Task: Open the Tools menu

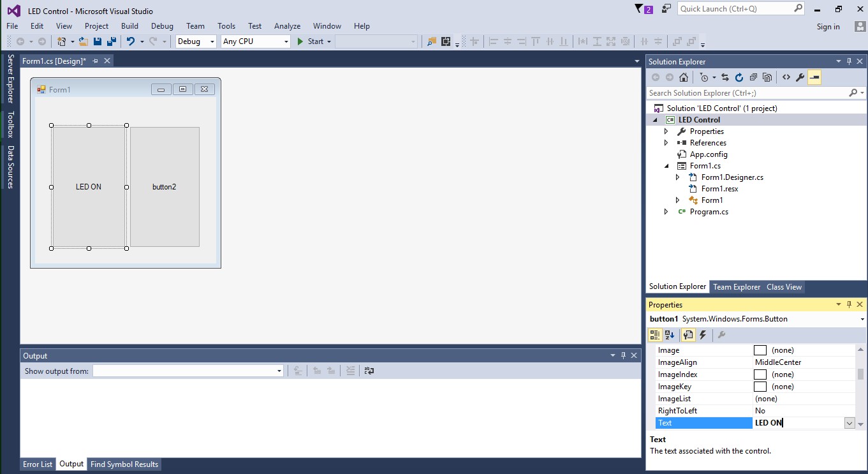Action: (226, 26)
